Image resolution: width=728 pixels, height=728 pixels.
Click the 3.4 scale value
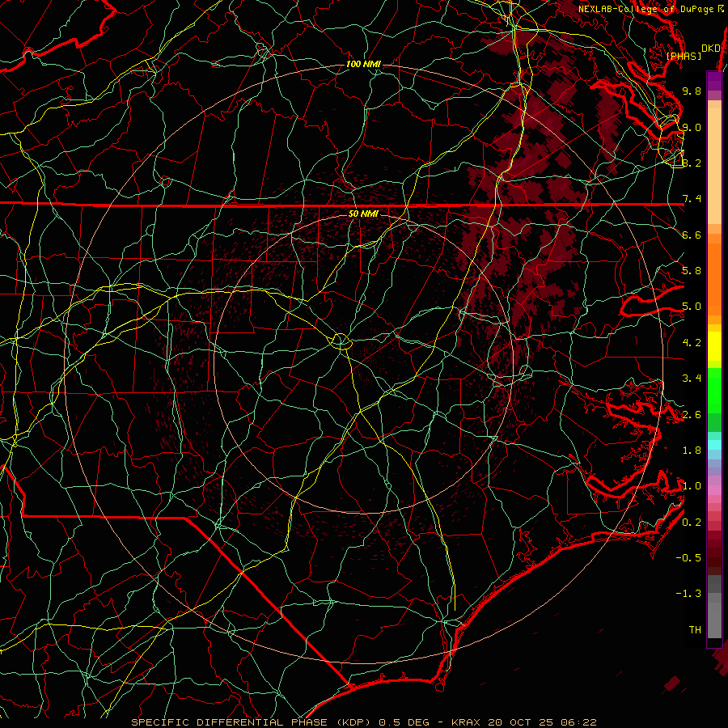(692, 379)
